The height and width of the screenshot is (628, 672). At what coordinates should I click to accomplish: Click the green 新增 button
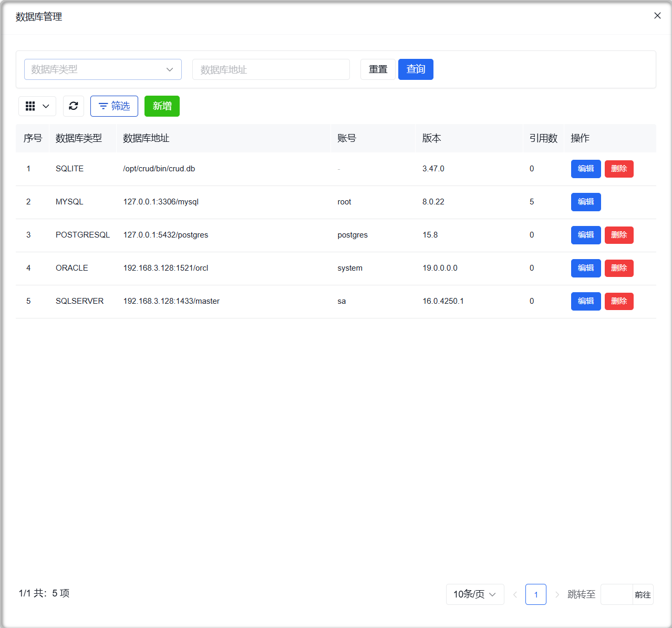pyautogui.click(x=162, y=106)
